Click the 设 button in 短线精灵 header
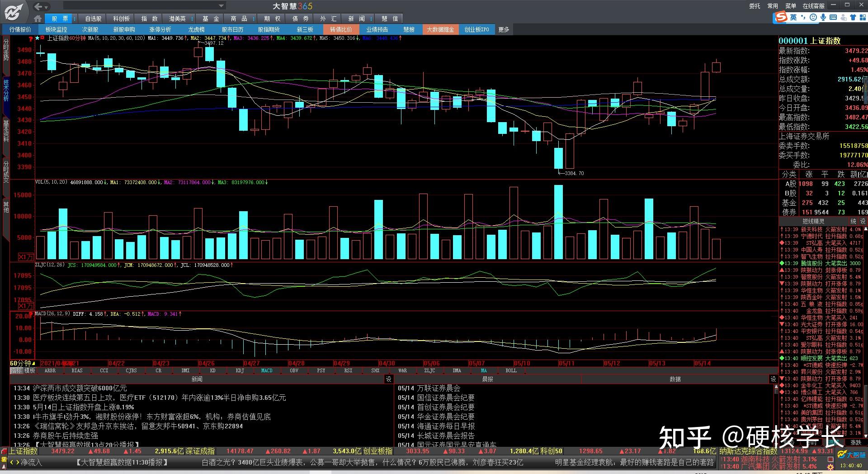 point(863,221)
